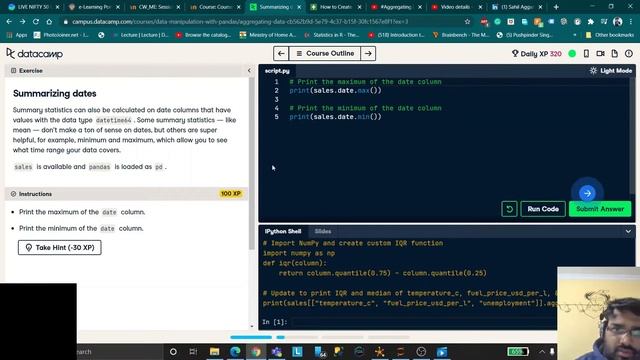
Task: Switch to the IPython Shell tab
Action: (283, 231)
